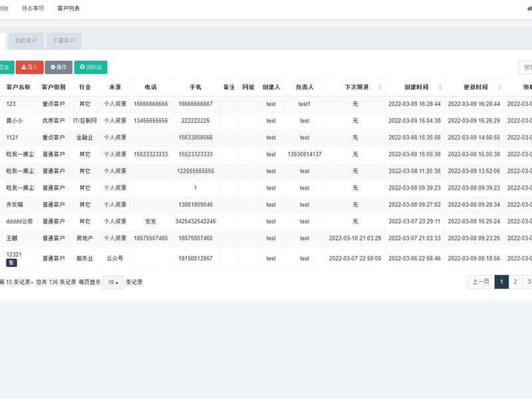Click the 金融业 industry cell
The height and width of the screenshot is (399, 532).
85,138
